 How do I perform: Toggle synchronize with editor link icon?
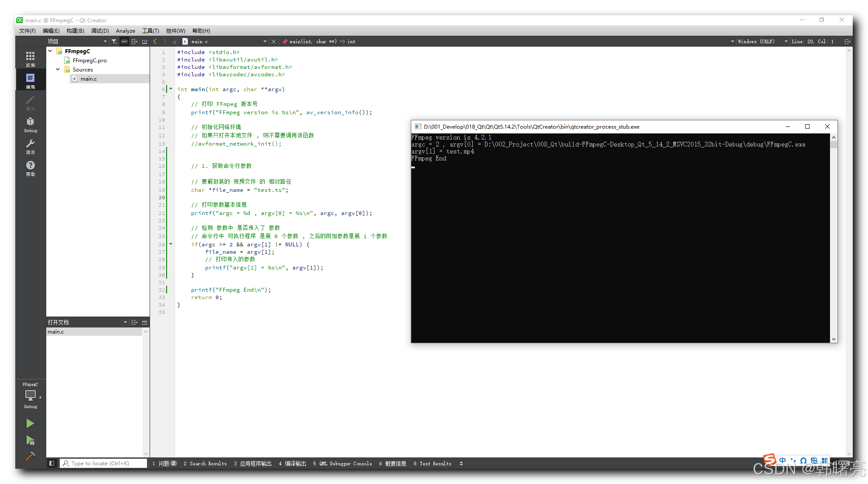pyautogui.click(x=124, y=41)
